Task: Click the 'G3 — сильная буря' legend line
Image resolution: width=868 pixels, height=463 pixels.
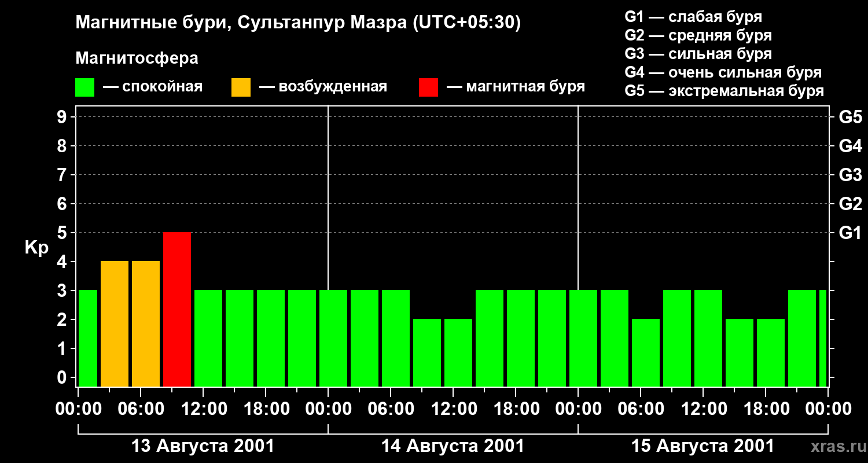Action: tap(698, 54)
